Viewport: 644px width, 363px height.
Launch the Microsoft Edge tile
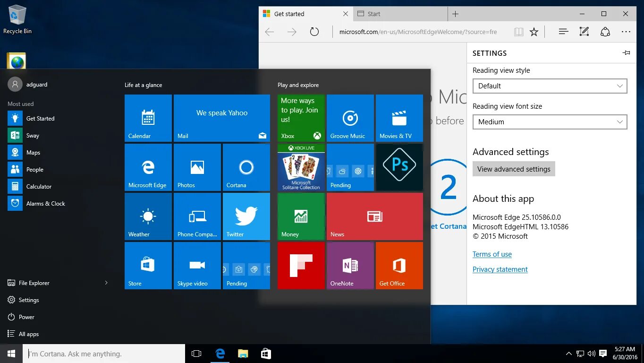[148, 167]
